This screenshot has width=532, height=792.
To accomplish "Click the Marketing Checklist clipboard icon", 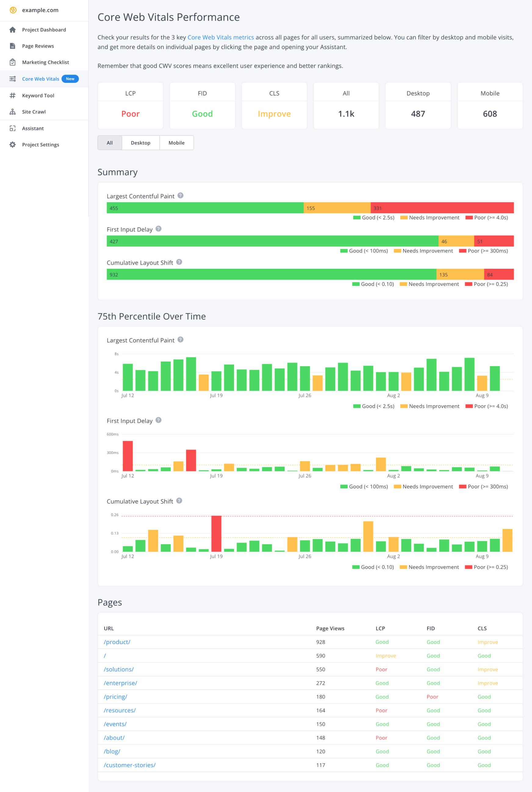I will pyautogui.click(x=13, y=63).
